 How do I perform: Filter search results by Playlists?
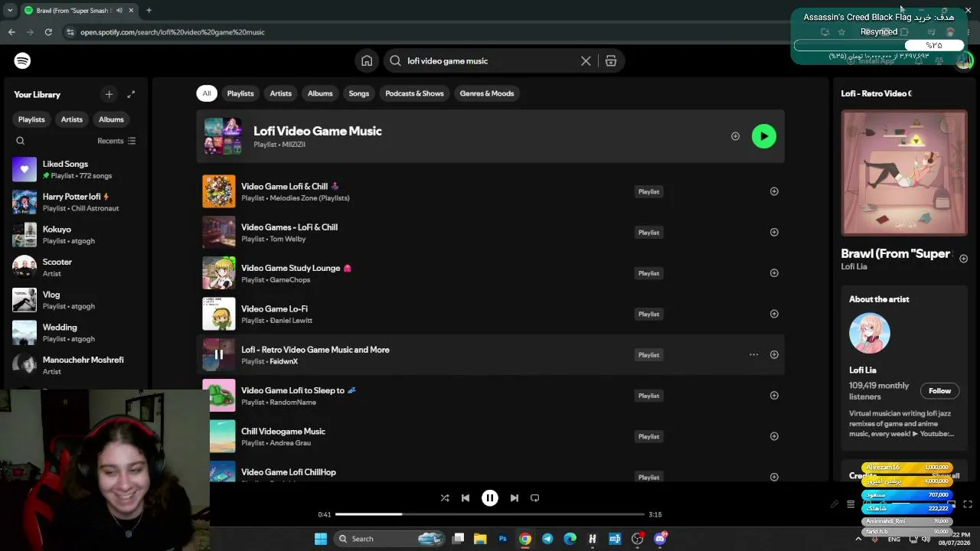pyautogui.click(x=240, y=93)
